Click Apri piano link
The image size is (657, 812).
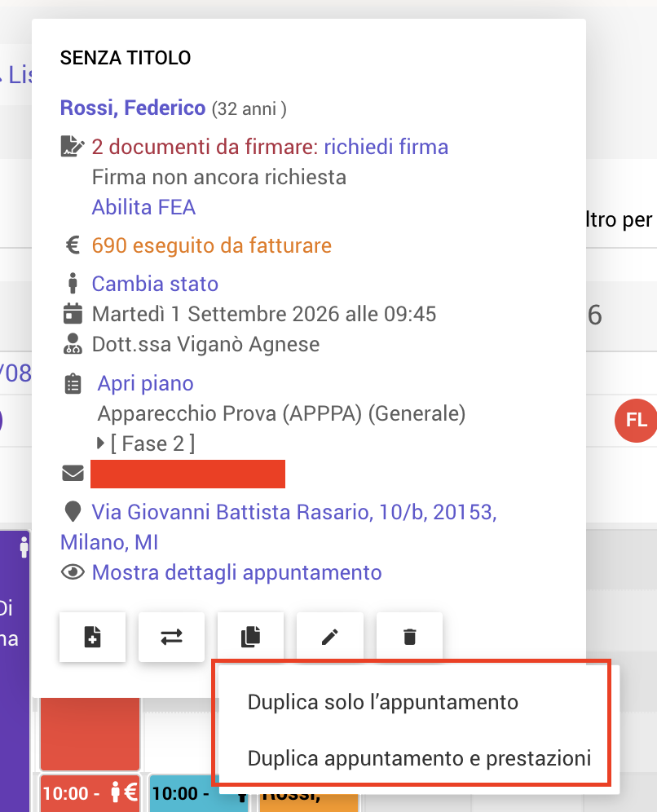[145, 383]
